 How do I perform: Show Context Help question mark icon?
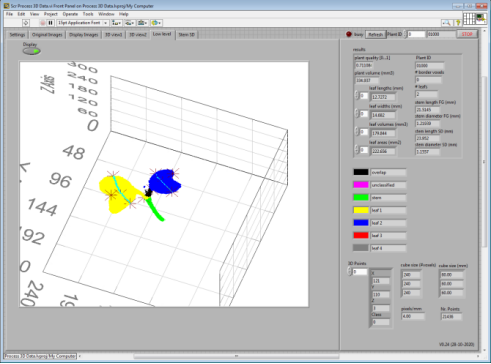pos(458,23)
